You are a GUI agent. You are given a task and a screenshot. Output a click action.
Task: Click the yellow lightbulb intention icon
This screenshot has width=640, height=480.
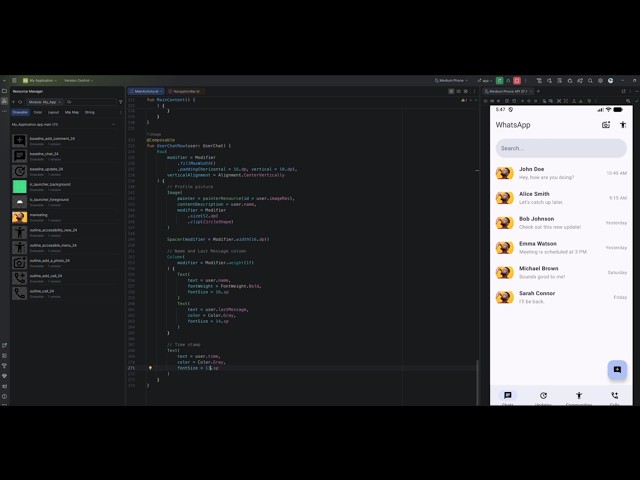tap(150, 368)
